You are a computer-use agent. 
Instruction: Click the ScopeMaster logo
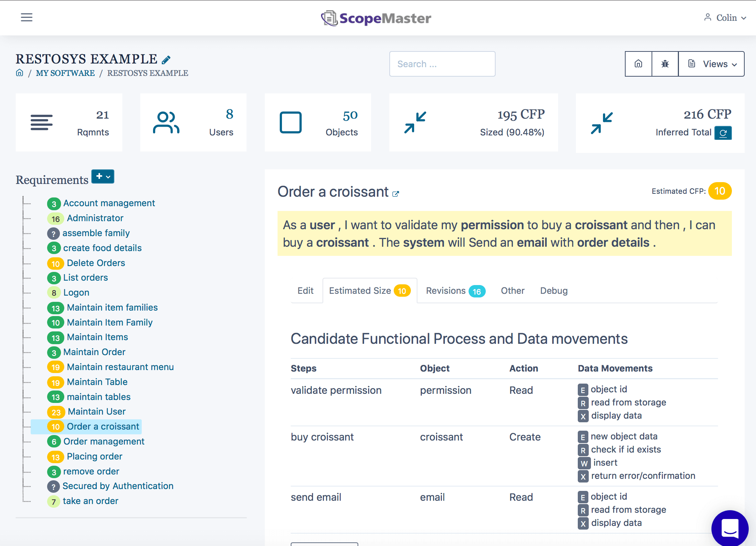coord(376,18)
